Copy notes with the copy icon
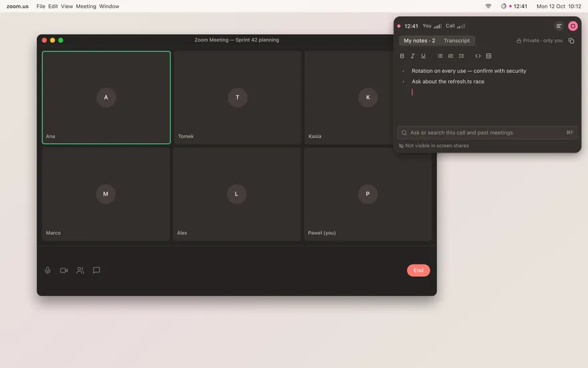Viewport: 588px width, 368px height. point(571,41)
